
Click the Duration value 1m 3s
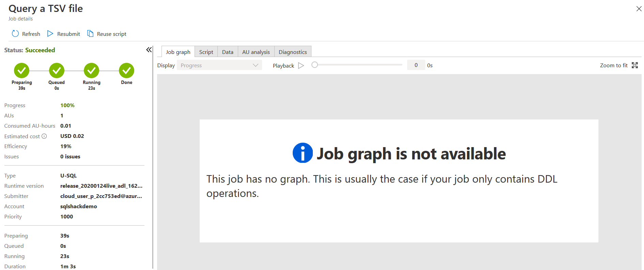(x=68, y=266)
